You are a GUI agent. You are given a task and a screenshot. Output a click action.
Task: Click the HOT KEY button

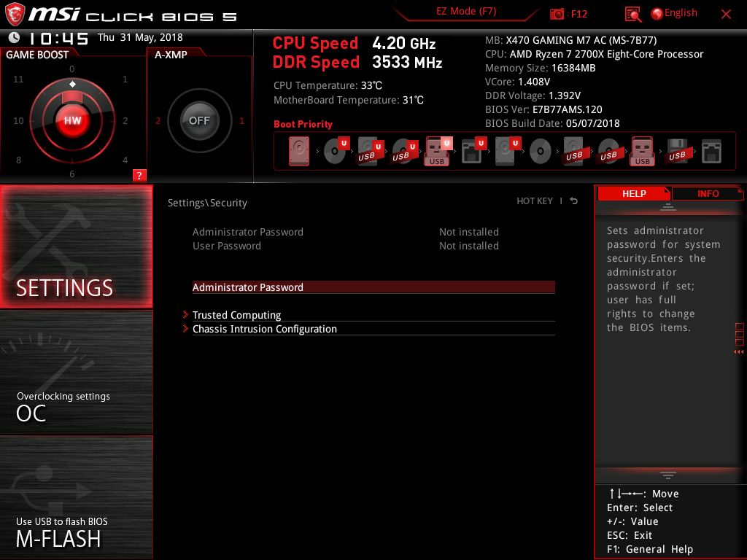click(535, 201)
